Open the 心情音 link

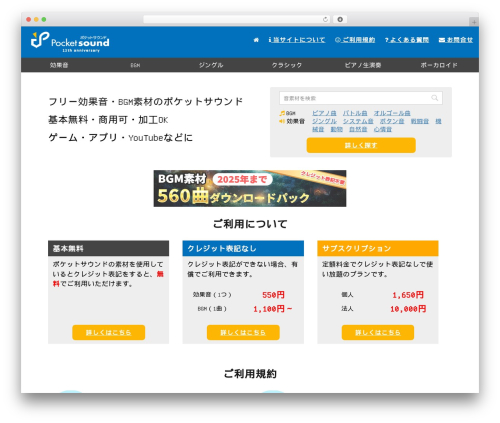pos(383,129)
